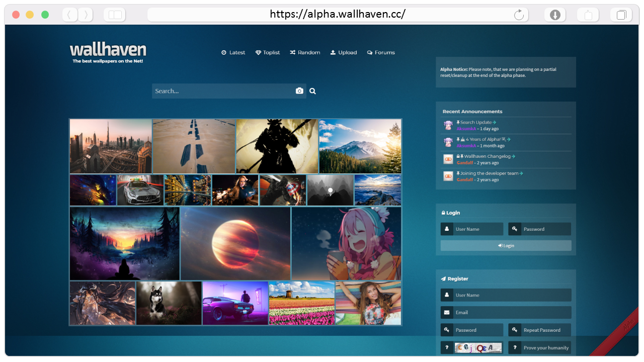Click the Prove your humanity field
Viewport: 644px width, 362px height.
[x=540, y=347]
